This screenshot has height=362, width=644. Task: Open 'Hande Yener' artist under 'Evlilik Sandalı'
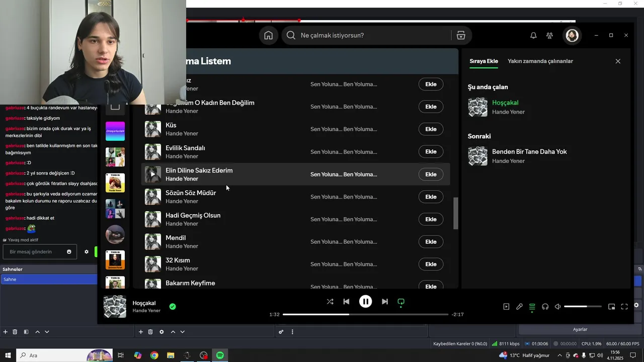[182, 156]
